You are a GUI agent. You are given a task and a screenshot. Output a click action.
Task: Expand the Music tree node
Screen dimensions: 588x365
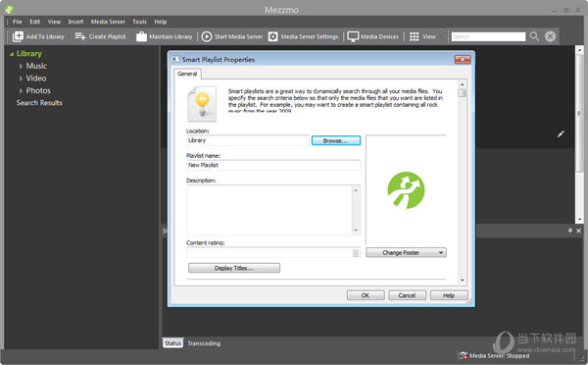tap(21, 66)
